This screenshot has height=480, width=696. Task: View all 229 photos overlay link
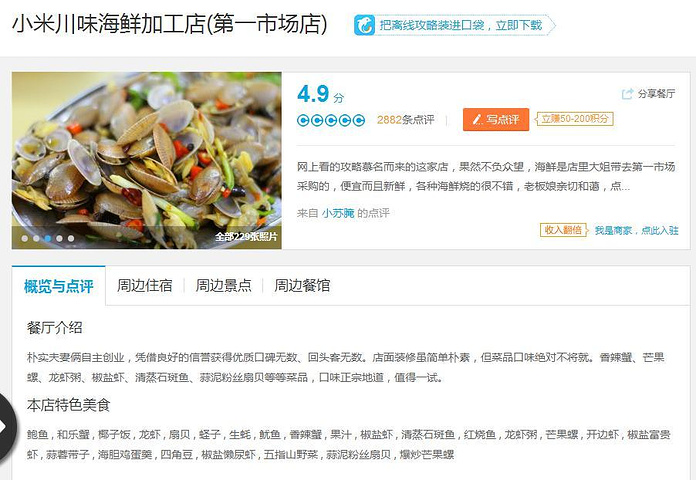(246, 237)
